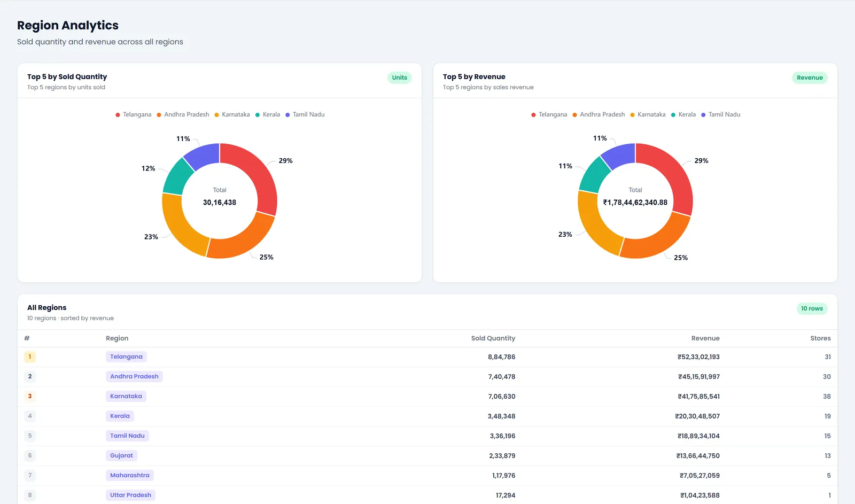Click the Revenue column header in table
This screenshot has height=504, width=855.
[x=705, y=338]
